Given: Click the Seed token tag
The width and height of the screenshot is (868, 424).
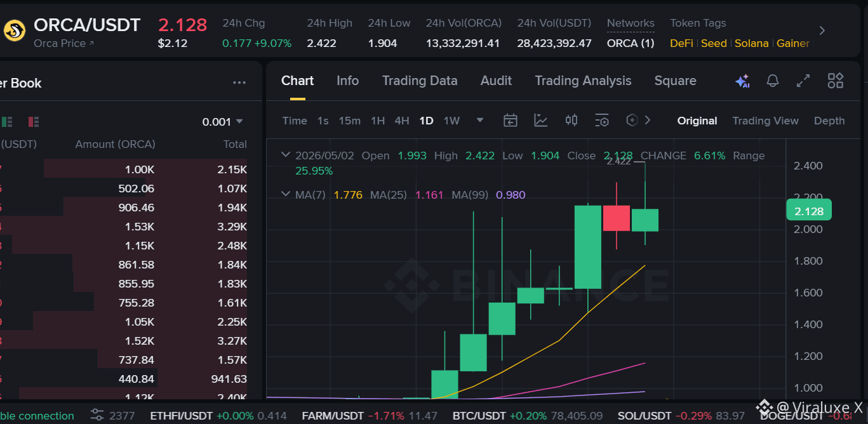Looking at the screenshot, I should pos(714,43).
